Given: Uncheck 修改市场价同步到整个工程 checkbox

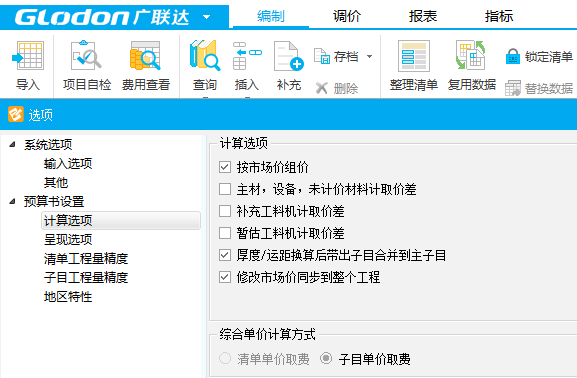Looking at the screenshot, I should pos(225,277).
